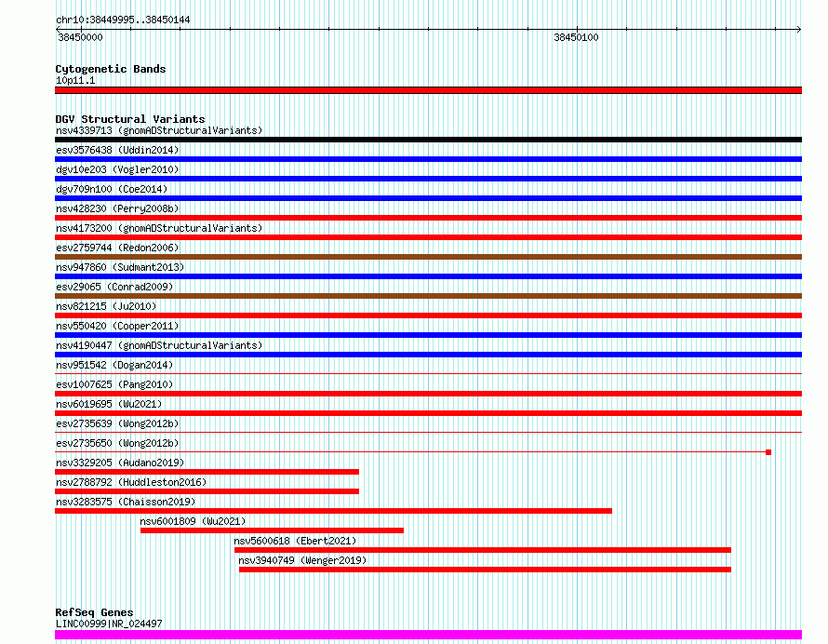Select the red nsv3329205 variant bar
This screenshot has height=644, width=828.
[207, 472]
